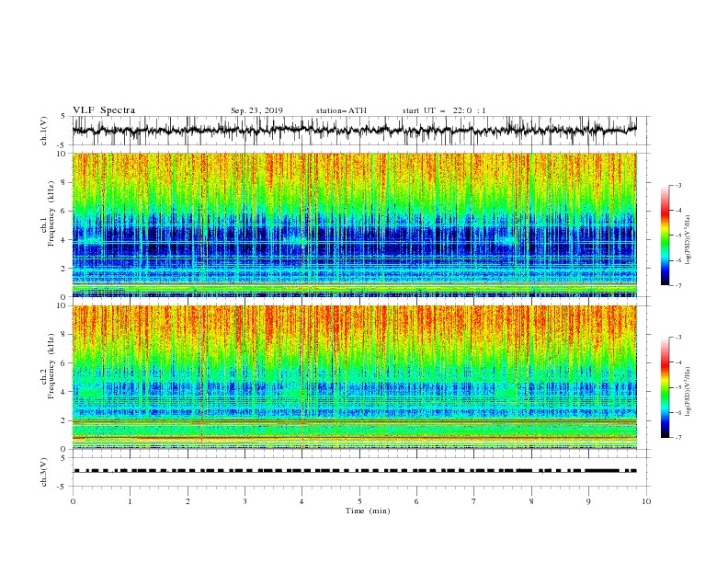
Task: Select the "start UT = 22:0 :1" text
Action: click(x=444, y=110)
